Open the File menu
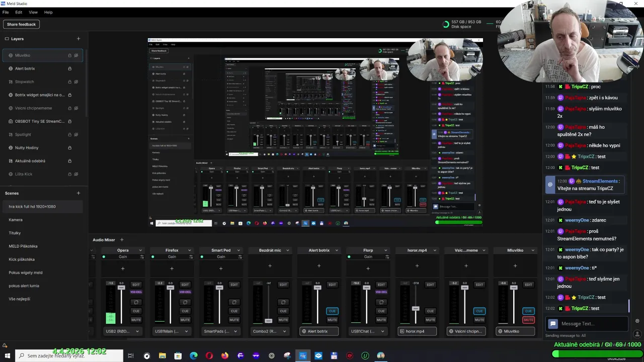Image resolution: width=644 pixels, height=362 pixels. [6, 12]
